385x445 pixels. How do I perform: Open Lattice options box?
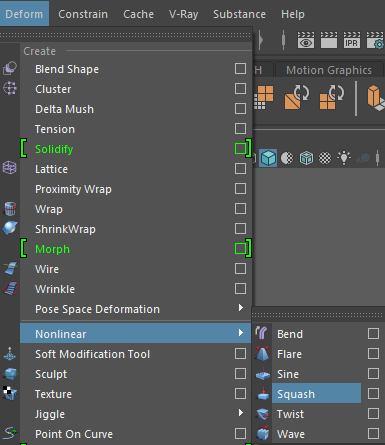pos(240,169)
